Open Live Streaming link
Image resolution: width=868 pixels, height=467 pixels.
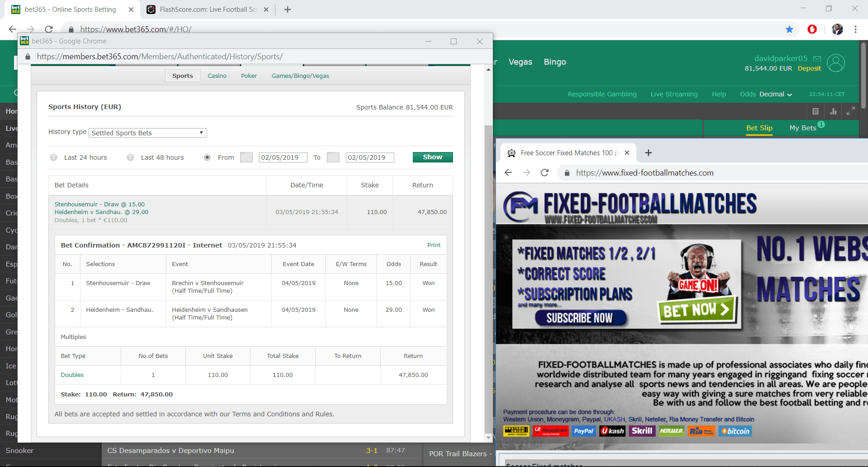[674, 94]
